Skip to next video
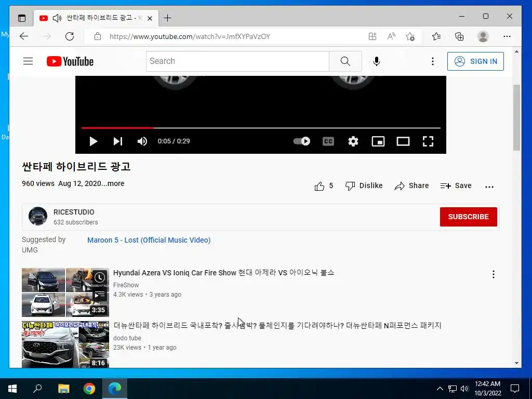This screenshot has height=399, width=532. (x=118, y=141)
